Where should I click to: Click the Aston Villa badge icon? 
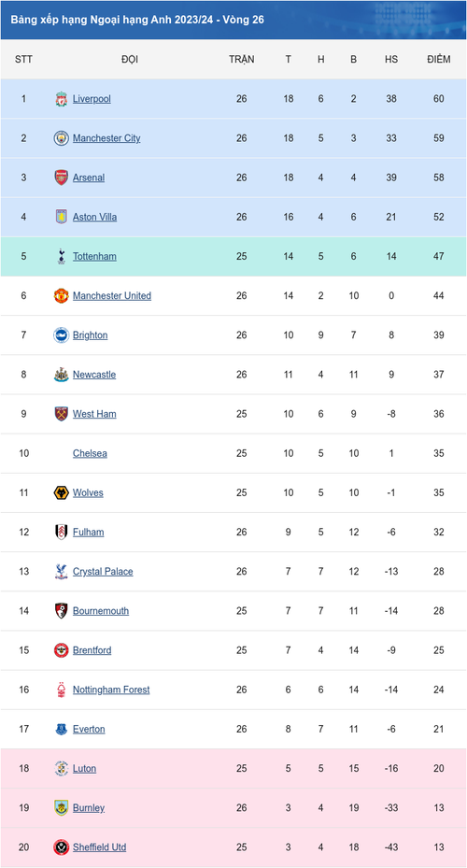62,217
